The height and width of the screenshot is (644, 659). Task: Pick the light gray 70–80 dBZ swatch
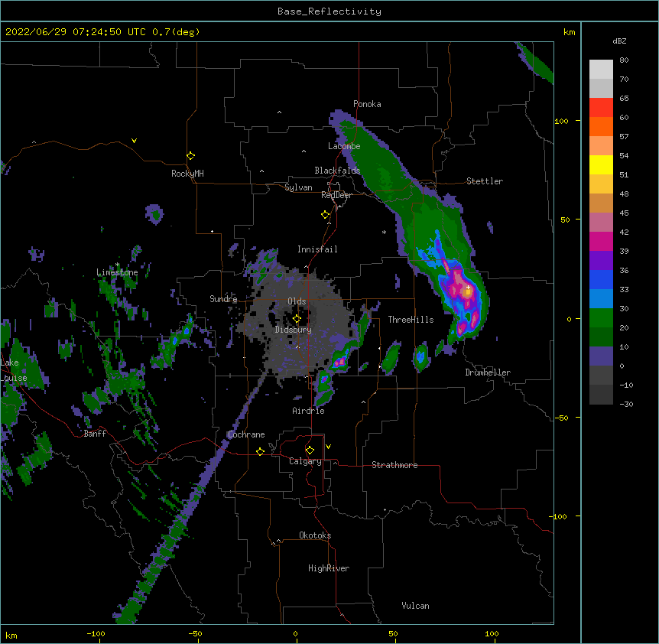coord(601,69)
